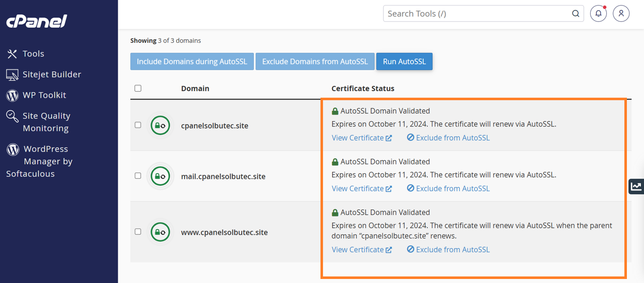644x283 pixels.
Task: Select the mail.cpanelsolbutec.site checkbox
Action: point(138,176)
